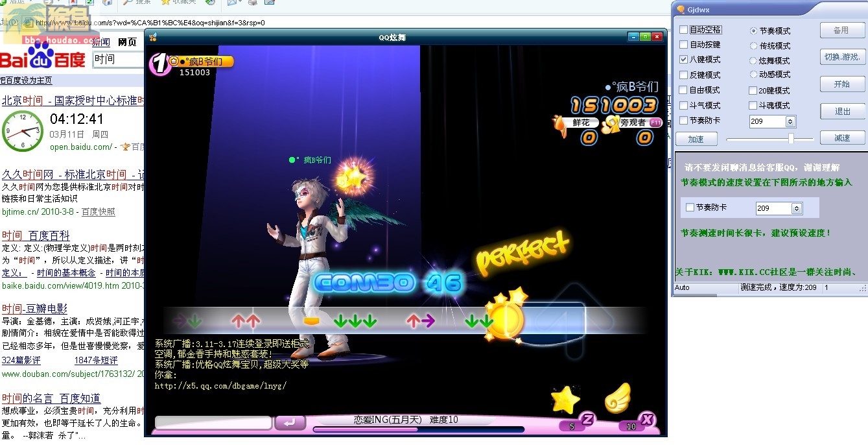This screenshot has height=445, width=868.
Task: Click the 209 spinner in the green-text panel
Action: click(x=779, y=208)
